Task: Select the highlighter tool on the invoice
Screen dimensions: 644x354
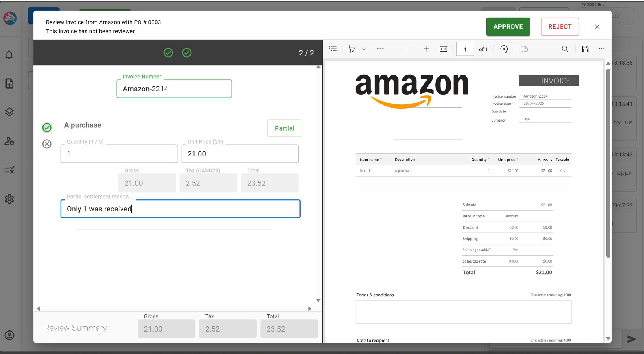Action: 352,49
